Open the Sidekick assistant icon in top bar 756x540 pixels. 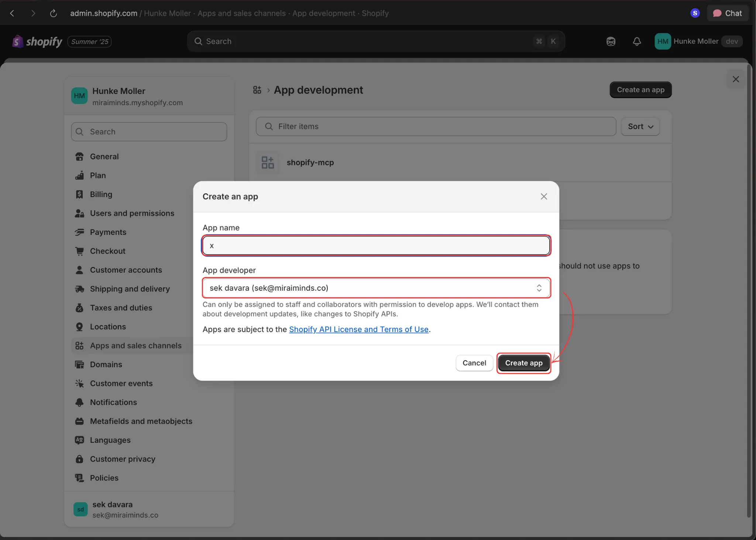click(x=611, y=41)
